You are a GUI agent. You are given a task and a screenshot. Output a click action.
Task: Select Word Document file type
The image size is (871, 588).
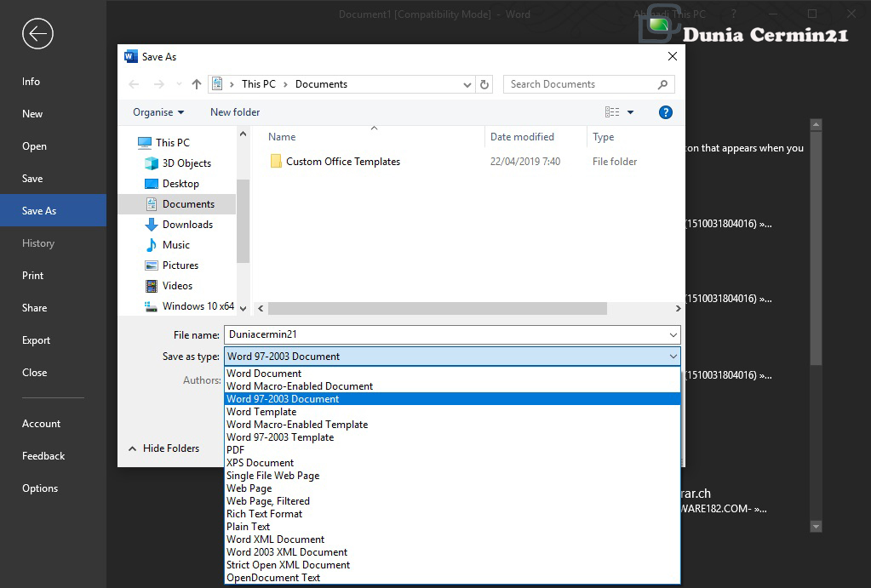tap(452, 374)
